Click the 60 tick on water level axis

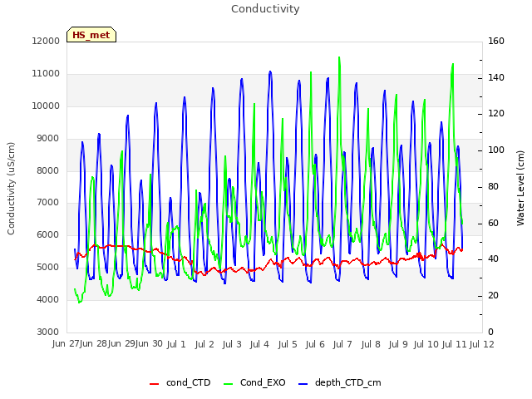point(493,224)
